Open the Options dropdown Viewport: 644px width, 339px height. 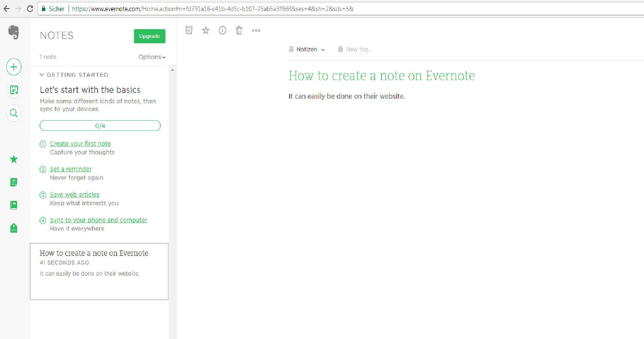[152, 57]
